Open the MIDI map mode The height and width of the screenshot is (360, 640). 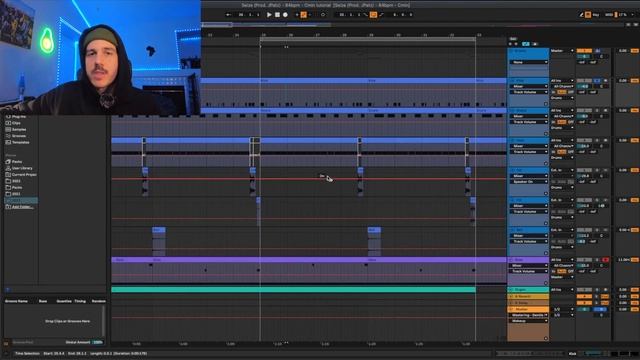[x=609, y=15]
